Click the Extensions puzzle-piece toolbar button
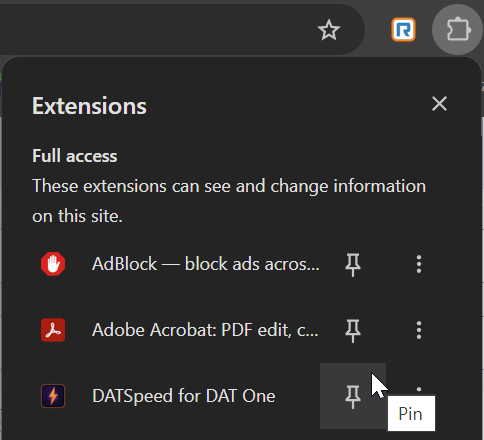 [458, 30]
